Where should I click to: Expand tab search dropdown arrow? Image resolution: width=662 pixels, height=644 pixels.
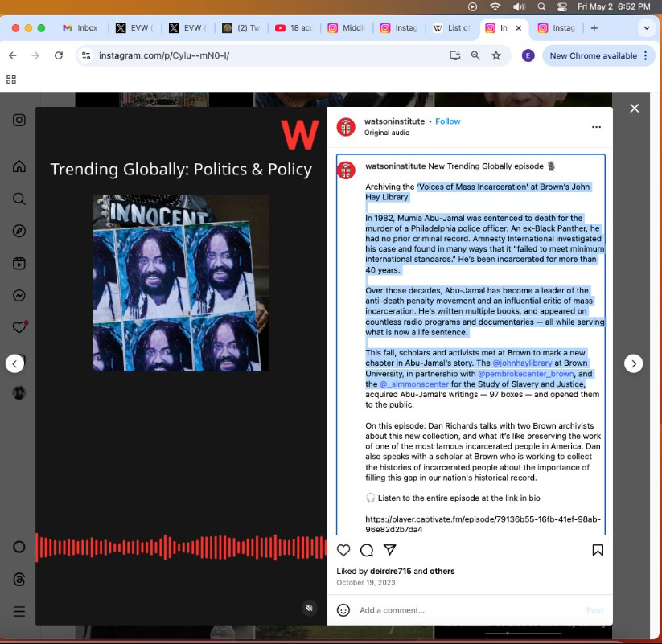point(647,28)
